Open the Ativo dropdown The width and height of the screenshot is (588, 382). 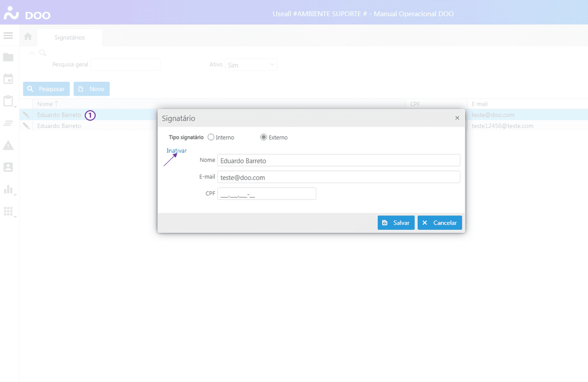coord(251,65)
